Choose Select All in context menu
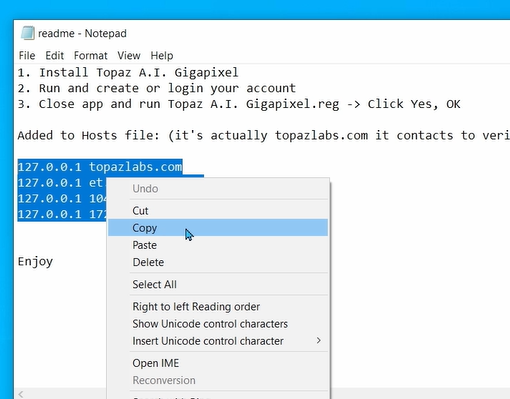This screenshot has height=399, width=510. 218,284
